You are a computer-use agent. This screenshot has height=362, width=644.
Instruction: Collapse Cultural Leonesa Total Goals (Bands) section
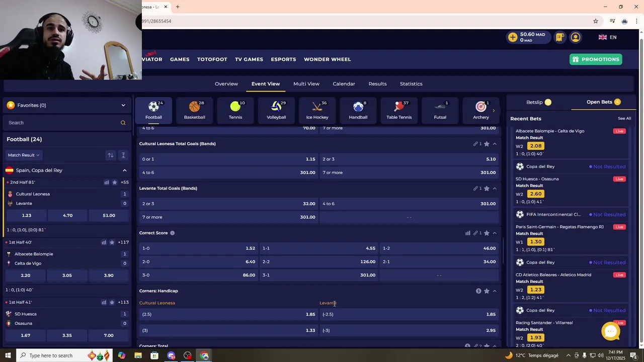pos(495,144)
